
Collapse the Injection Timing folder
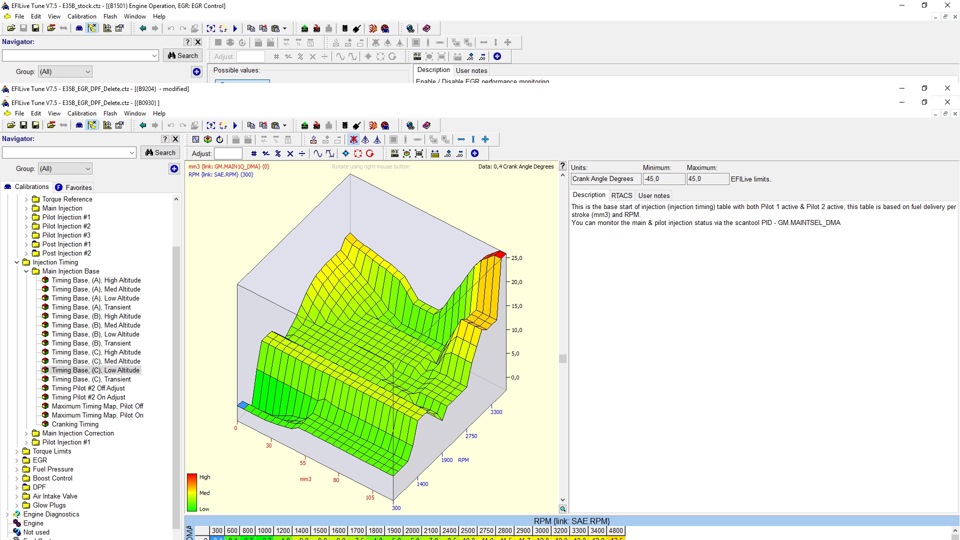tap(17, 262)
